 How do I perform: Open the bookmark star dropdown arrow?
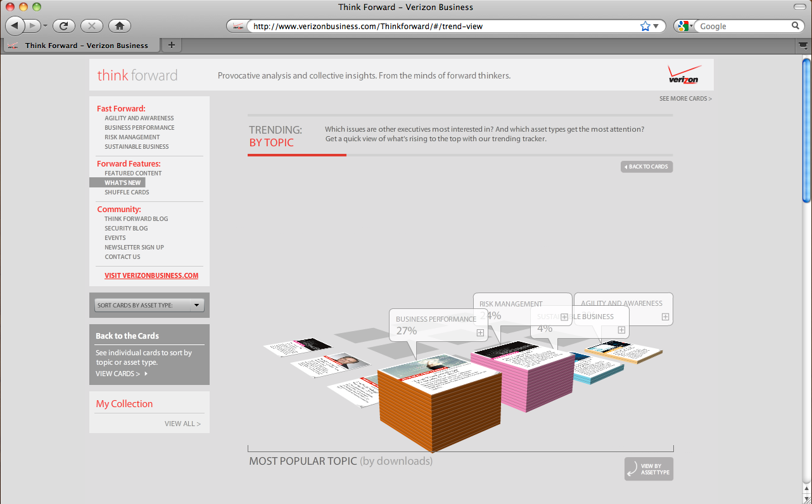click(656, 27)
